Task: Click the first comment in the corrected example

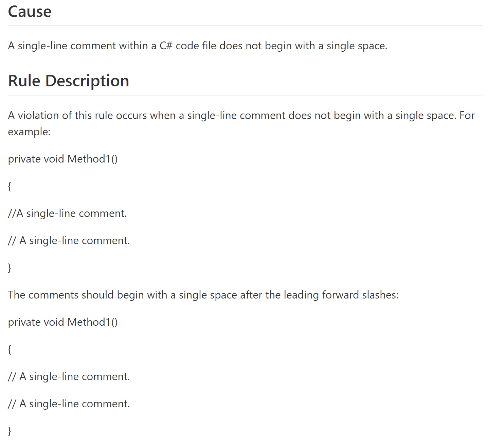Action: [x=69, y=376]
